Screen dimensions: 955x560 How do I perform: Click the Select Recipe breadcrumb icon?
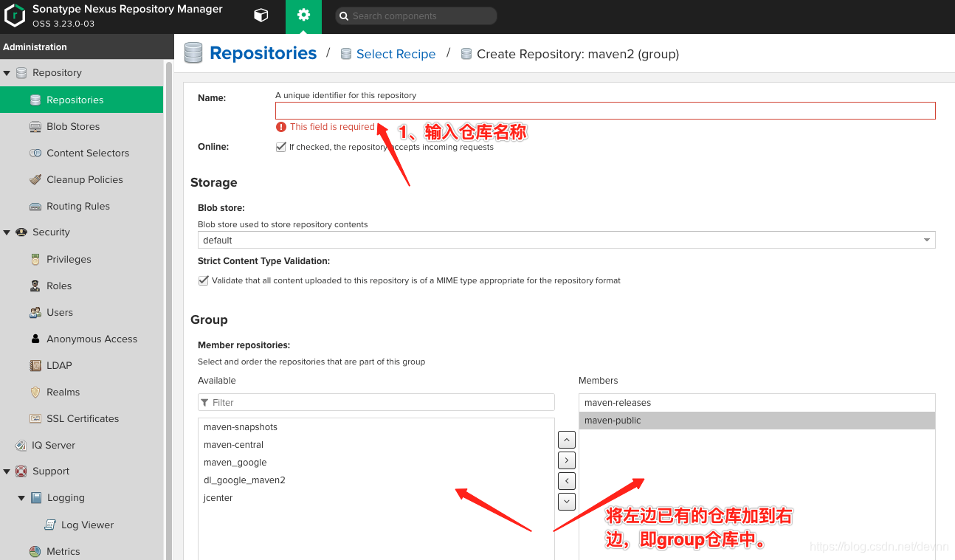(345, 54)
